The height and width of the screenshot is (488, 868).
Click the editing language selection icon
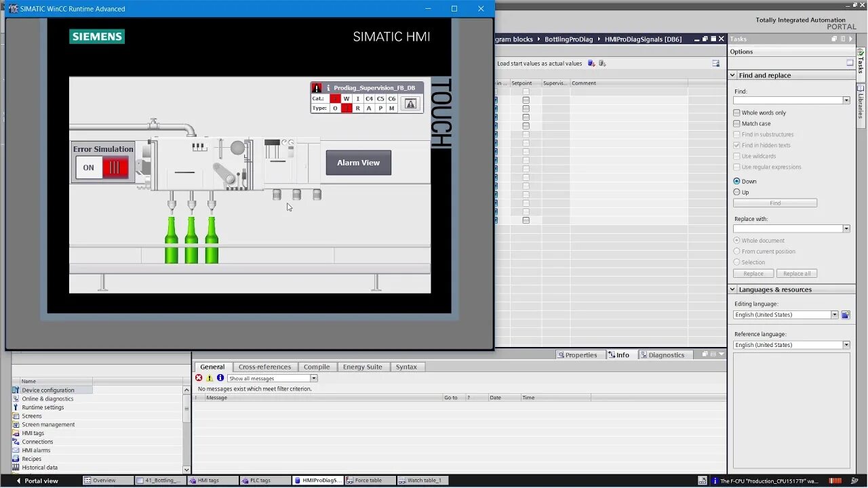846,315
